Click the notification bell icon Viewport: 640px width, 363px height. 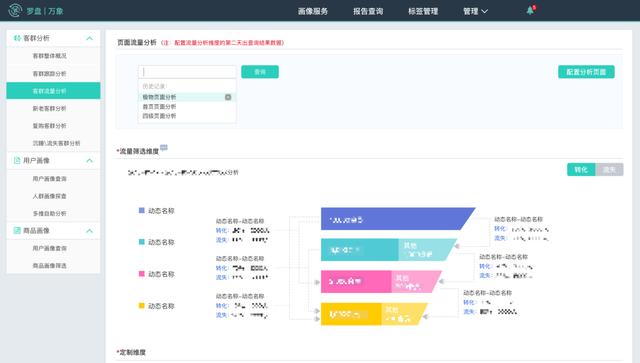coord(530,10)
